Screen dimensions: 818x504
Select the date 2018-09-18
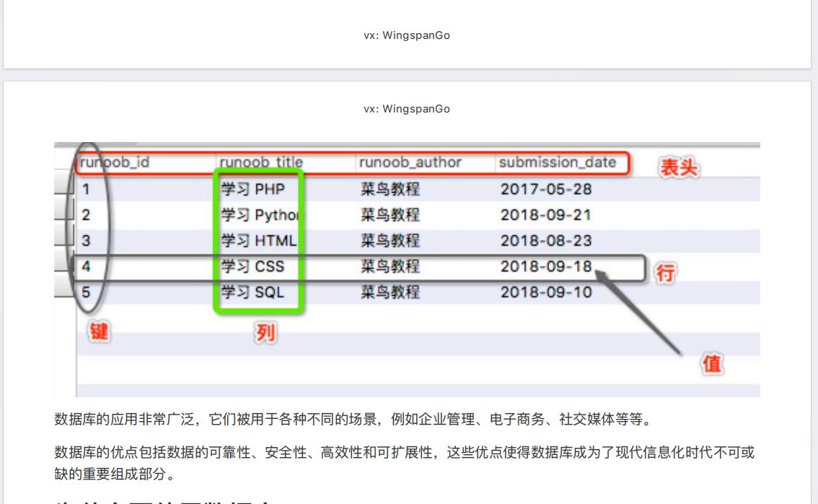546,266
